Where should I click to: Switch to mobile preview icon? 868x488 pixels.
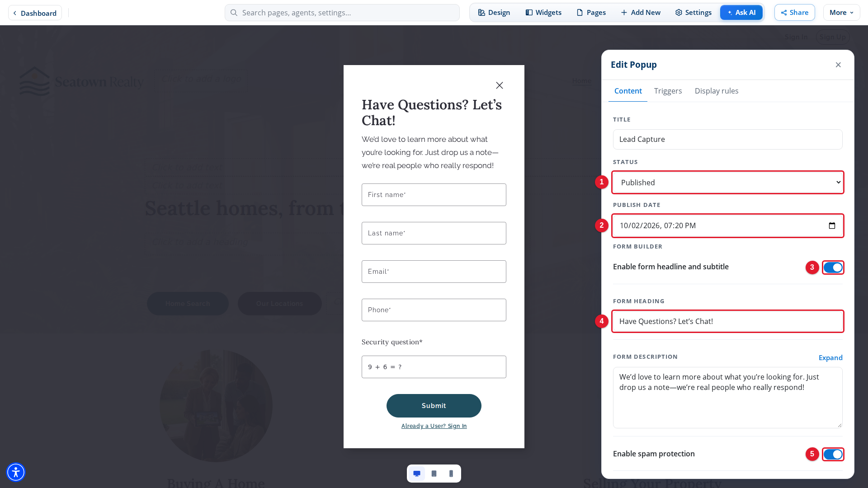(x=451, y=474)
